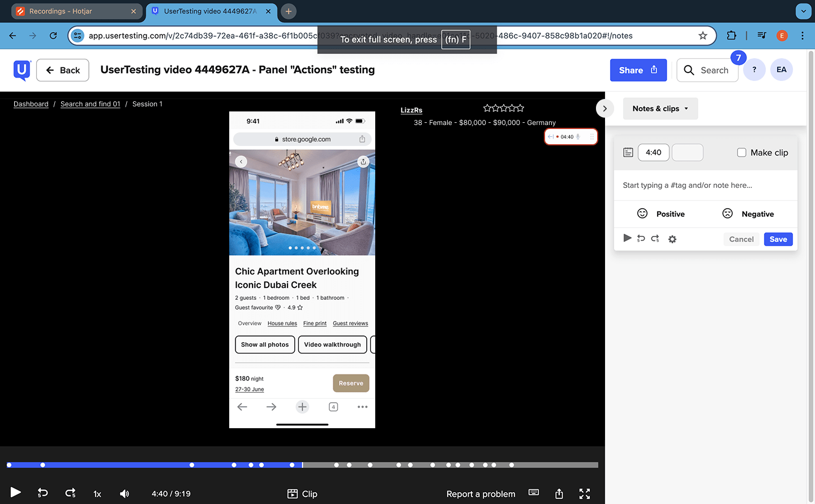815x504 pixels.
Task: Expand the Notes & clips dropdown
Action: pyautogui.click(x=660, y=109)
